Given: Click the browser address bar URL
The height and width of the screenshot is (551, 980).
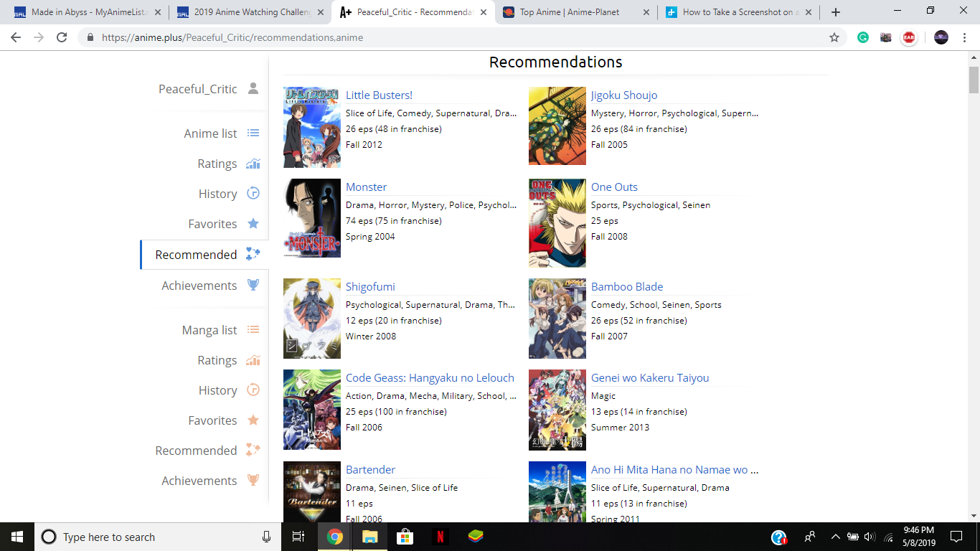Looking at the screenshot, I should [232, 37].
